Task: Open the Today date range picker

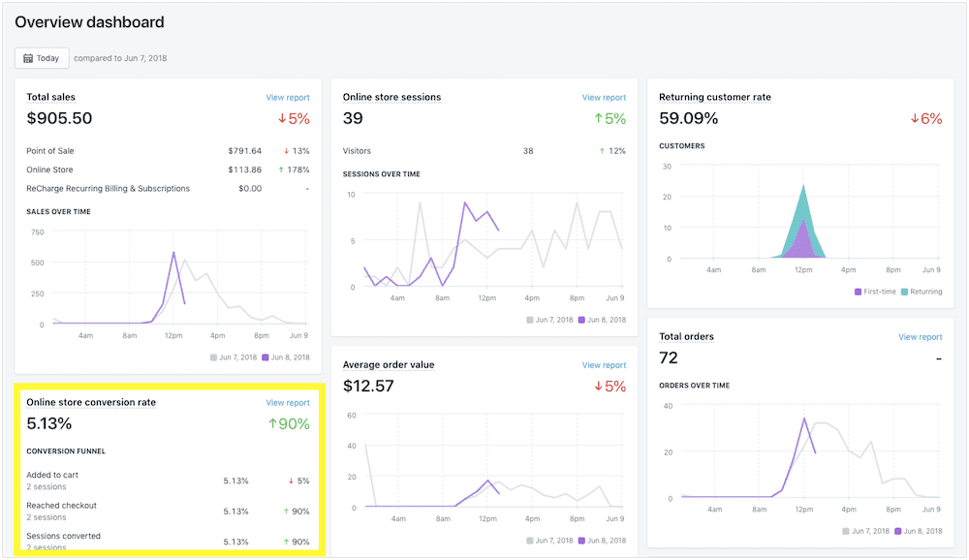Action: pyautogui.click(x=42, y=58)
